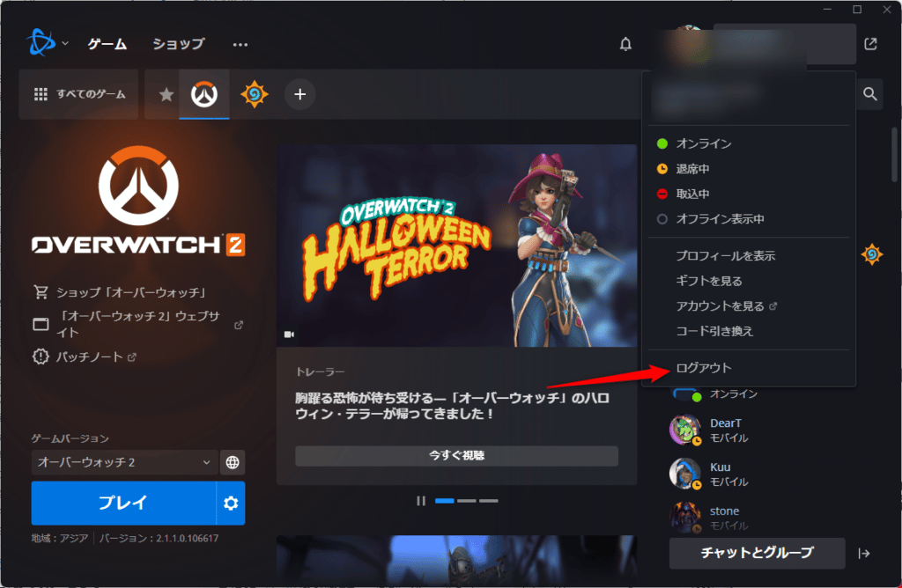Click the Overwatch 2 logo

(138, 202)
